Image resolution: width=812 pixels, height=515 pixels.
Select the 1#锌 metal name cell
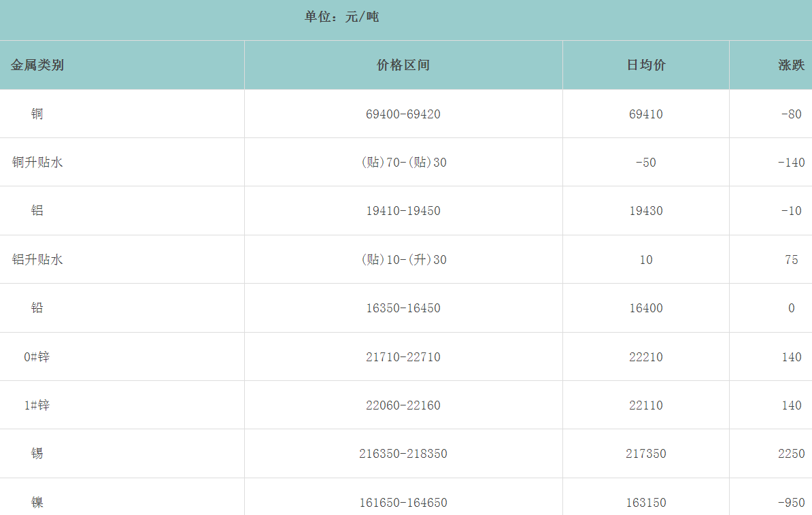tap(37, 405)
